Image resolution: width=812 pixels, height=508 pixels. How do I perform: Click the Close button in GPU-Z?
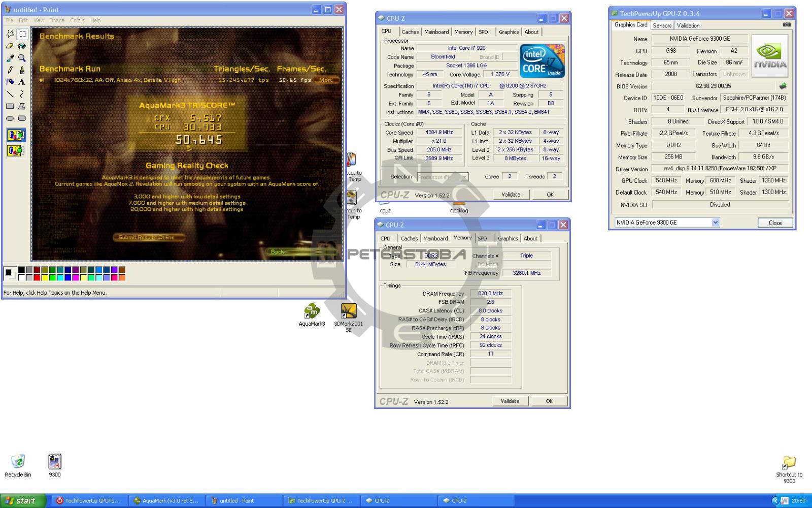point(775,223)
